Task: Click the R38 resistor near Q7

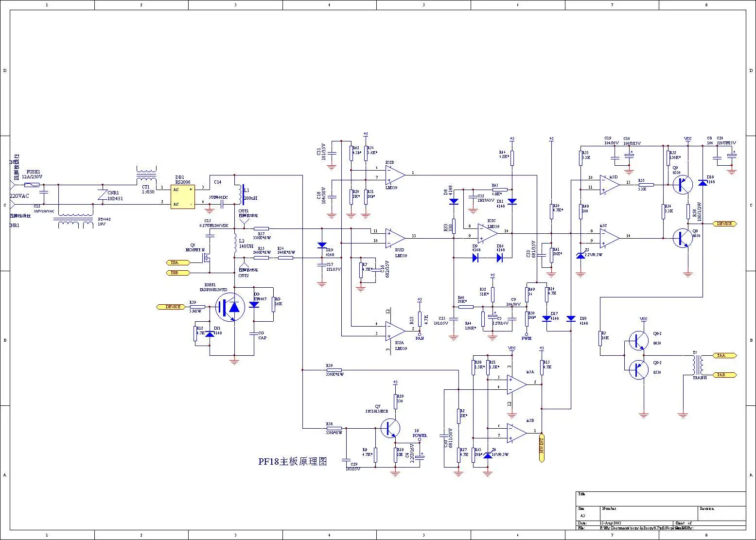Action: point(334,428)
